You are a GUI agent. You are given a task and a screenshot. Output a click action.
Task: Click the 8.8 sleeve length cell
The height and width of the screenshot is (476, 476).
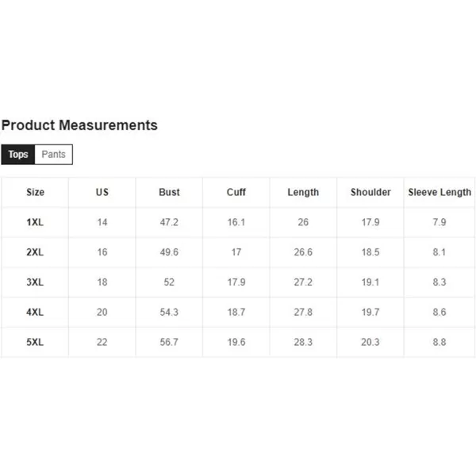click(x=440, y=342)
